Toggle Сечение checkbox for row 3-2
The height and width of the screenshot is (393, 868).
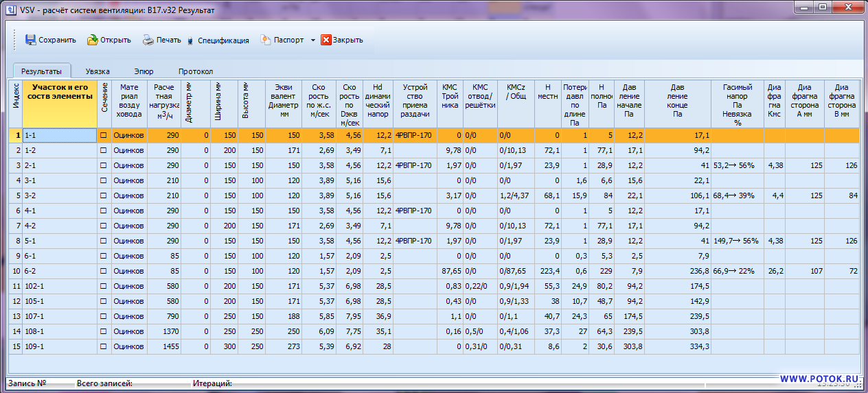[x=104, y=196]
